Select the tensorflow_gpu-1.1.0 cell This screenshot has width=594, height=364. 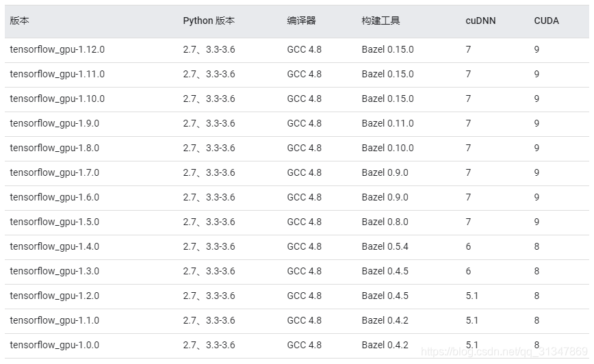[55, 320]
